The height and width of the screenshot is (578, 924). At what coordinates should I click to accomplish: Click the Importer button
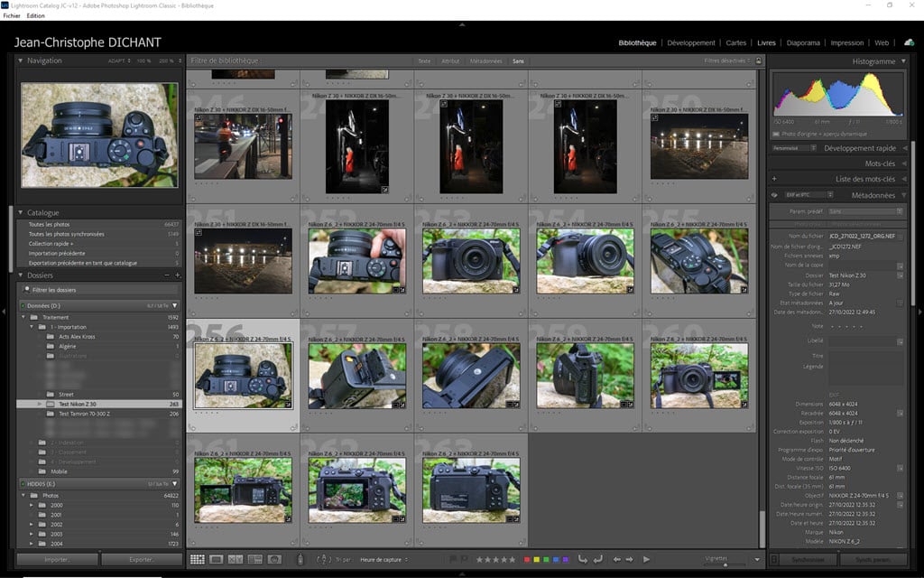pyautogui.click(x=57, y=559)
